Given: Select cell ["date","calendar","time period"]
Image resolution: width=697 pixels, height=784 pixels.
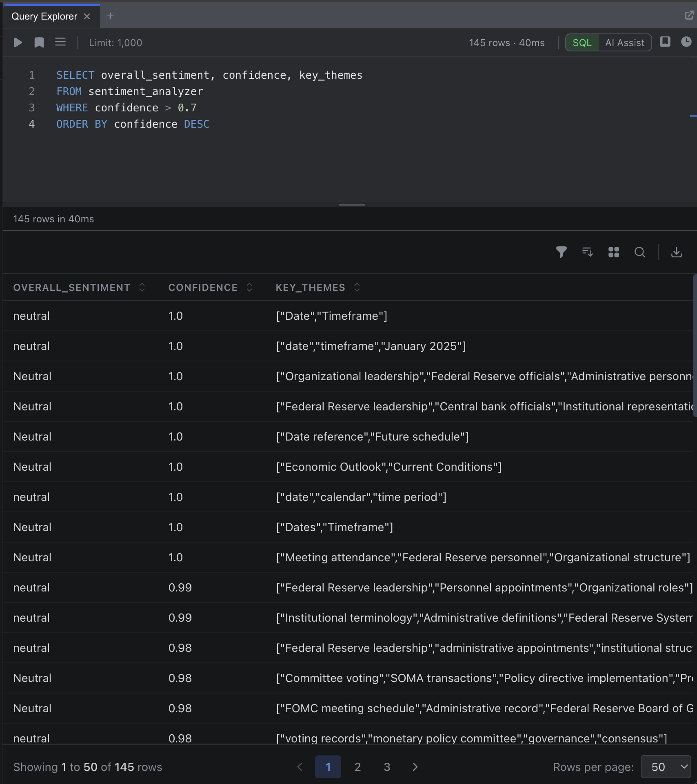Looking at the screenshot, I should (x=361, y=497).
